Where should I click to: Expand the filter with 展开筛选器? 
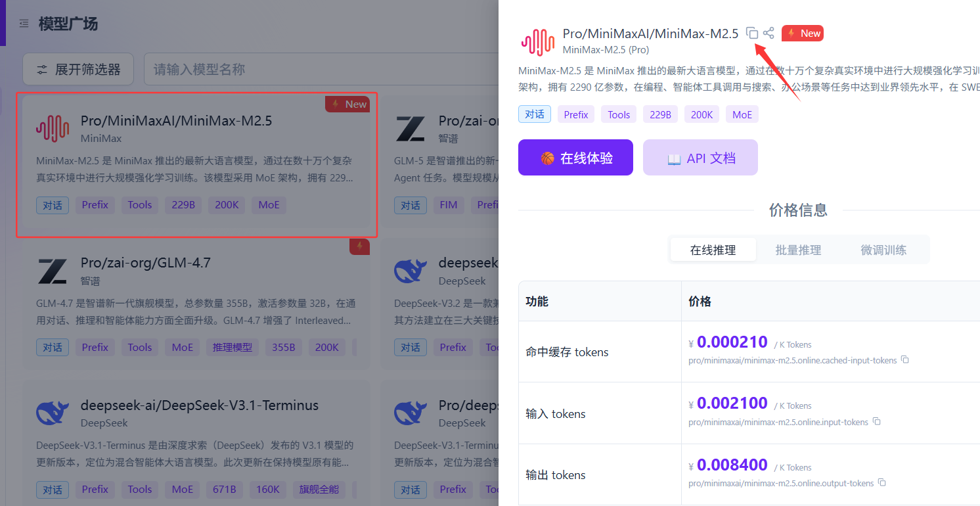coord(78,69)
